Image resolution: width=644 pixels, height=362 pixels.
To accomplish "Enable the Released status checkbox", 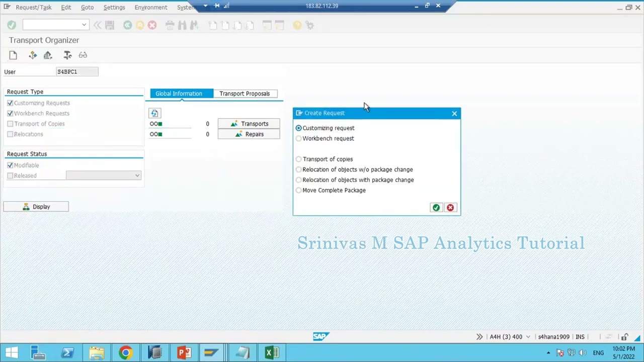I will pyautogui.click(x=10, y=175).
